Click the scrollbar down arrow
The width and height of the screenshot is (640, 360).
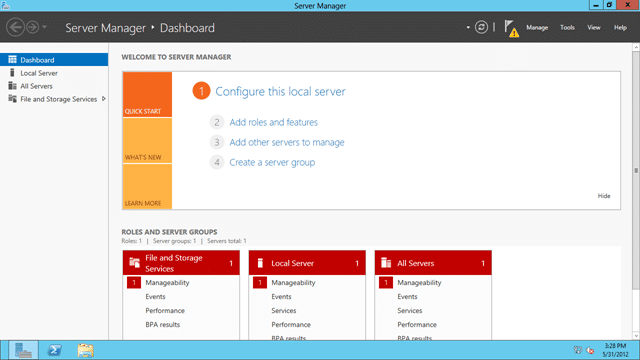pos(636,336)
